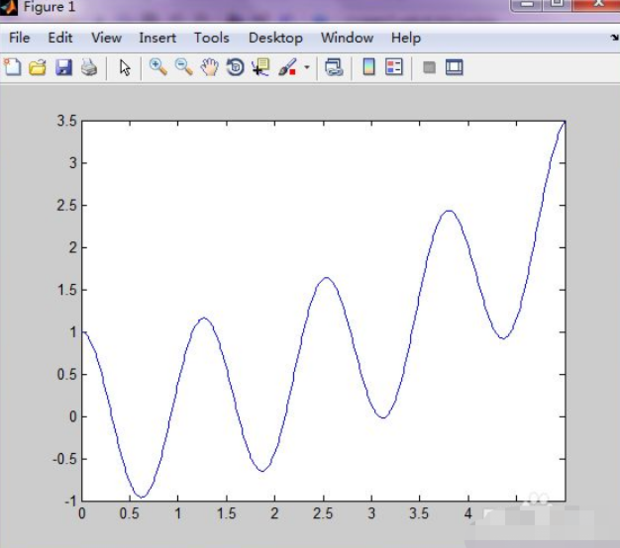This screenshot has width=620, height=548.
Task: Open brush color dropdown arrow
Action: coord(307,67)
